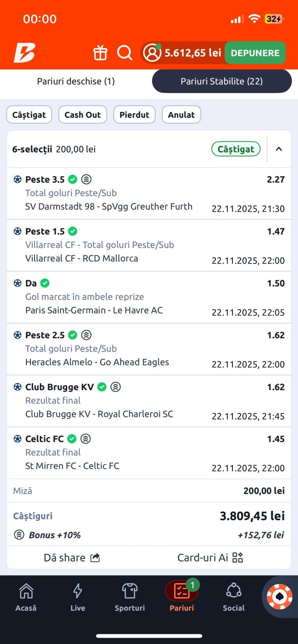This screenshot has width=298, height=644.
Task: Tap the search magnifier icon
Action: point(125,53)
